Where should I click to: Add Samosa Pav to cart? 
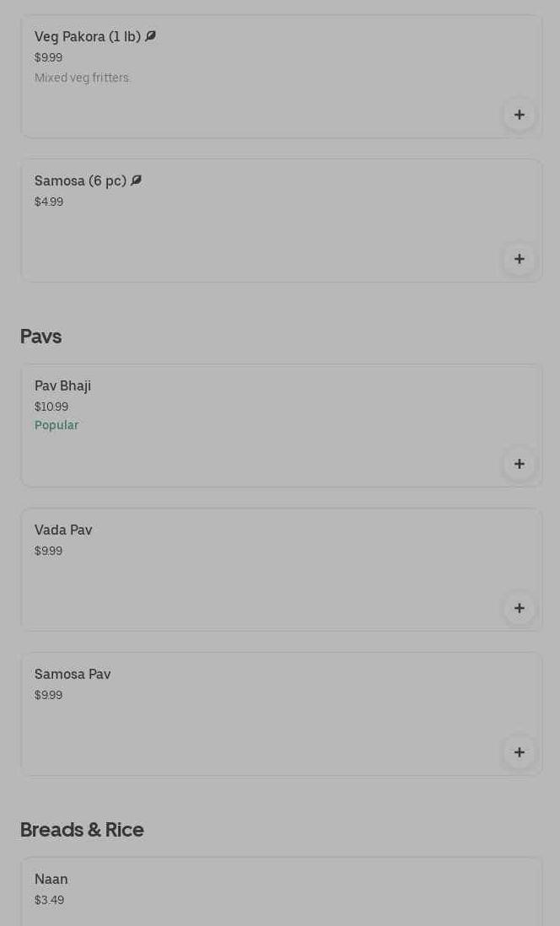tap(519, 752)
